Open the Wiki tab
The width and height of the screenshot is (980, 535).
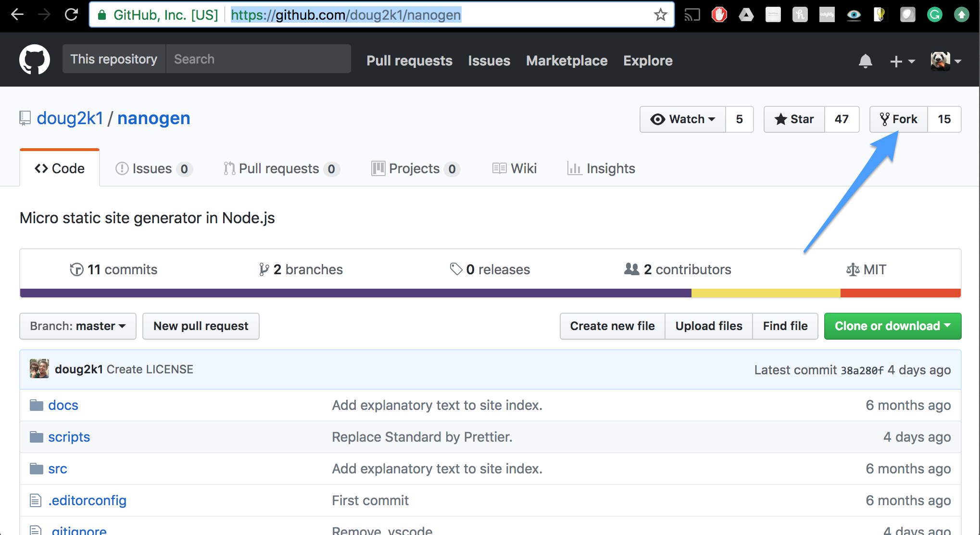515,168
